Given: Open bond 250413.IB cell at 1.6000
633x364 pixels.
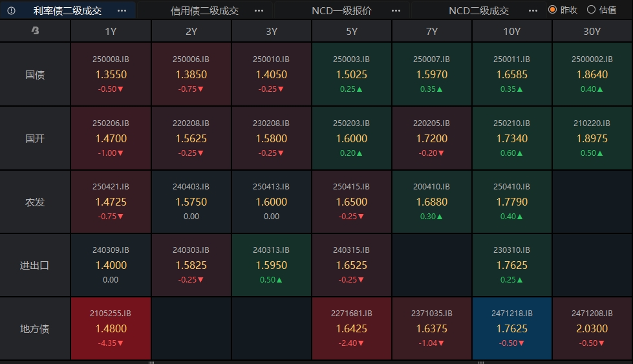Looking at the screenshot, I should pos(272,202).
